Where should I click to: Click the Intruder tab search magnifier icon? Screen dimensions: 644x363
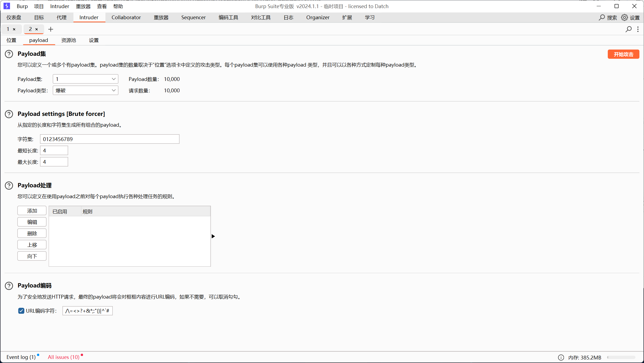(629, 29)
